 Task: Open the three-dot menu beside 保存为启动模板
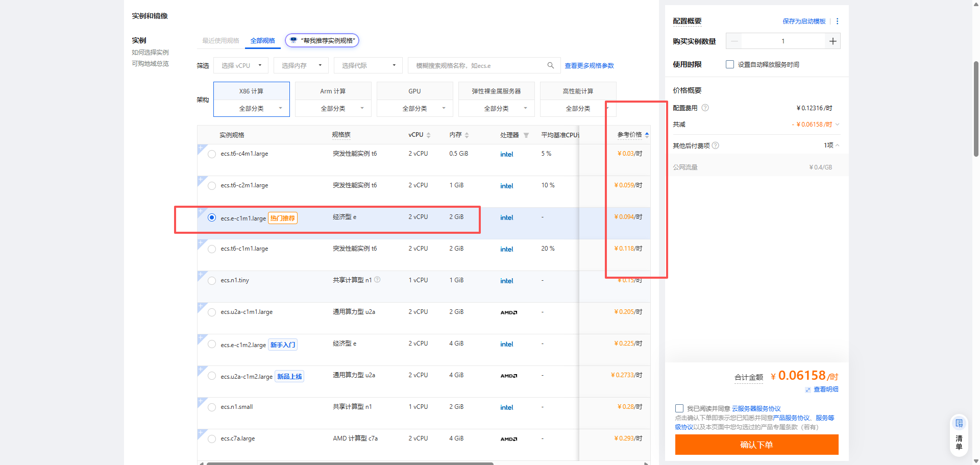click(x=837, y=21)
